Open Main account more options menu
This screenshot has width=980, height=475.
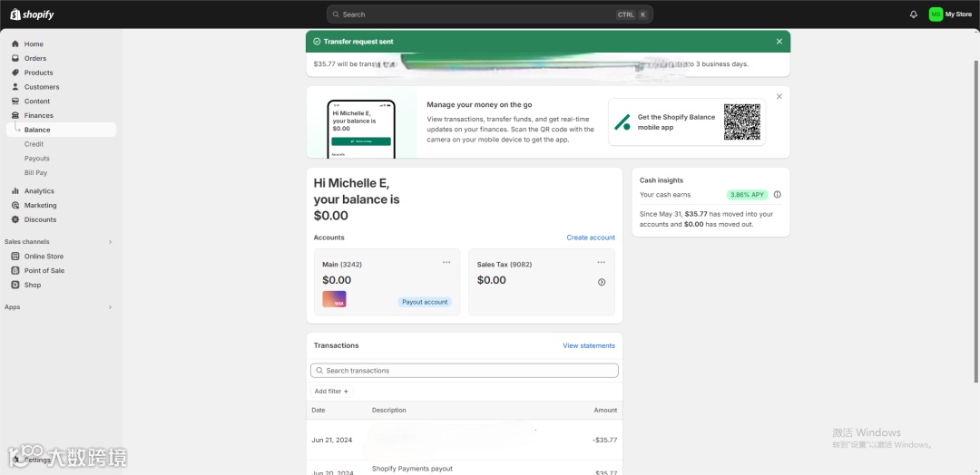(446, 262)
